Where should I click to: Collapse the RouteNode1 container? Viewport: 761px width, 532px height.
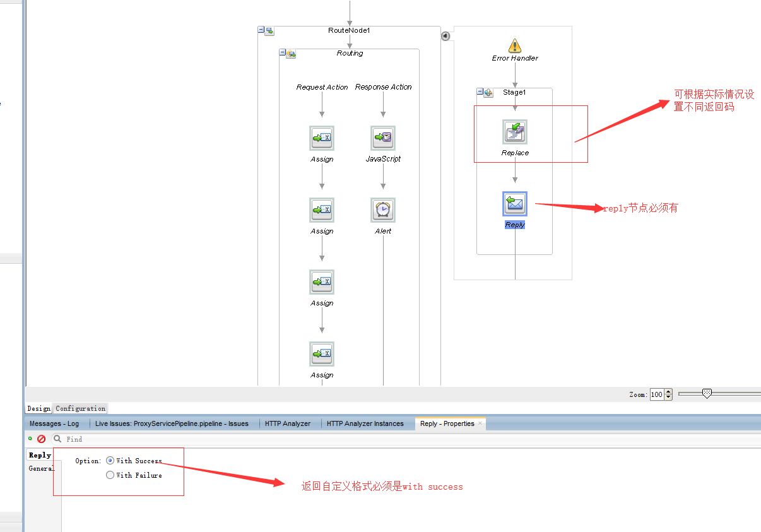(x=261, y=30)
